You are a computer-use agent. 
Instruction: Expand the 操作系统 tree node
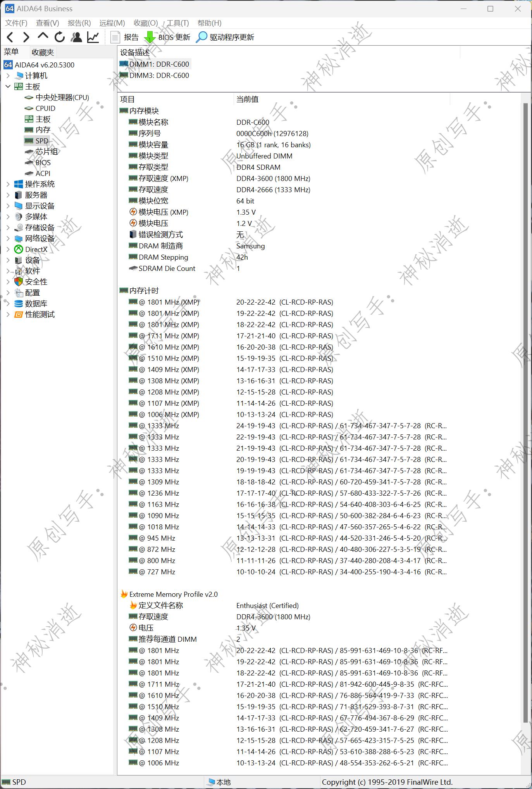click(x=8, y=184)
